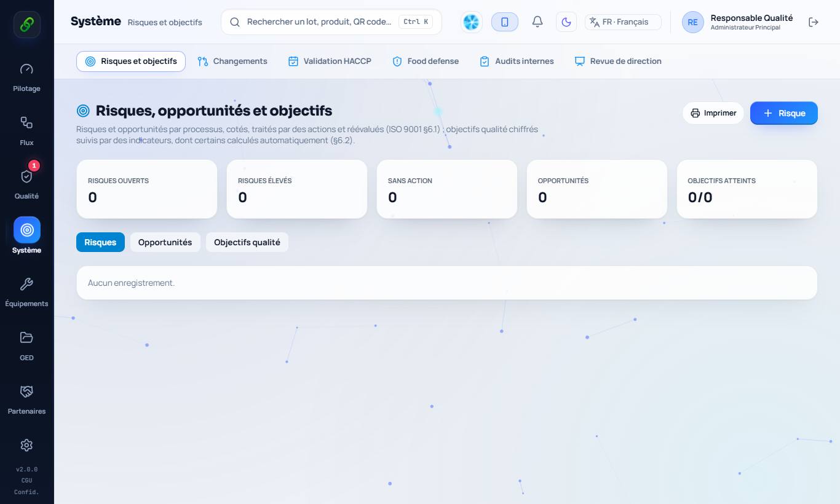The width and height of the screenshot is (840, 504).
Task: Switch to the Changements tab
Action: click(232, 61)
